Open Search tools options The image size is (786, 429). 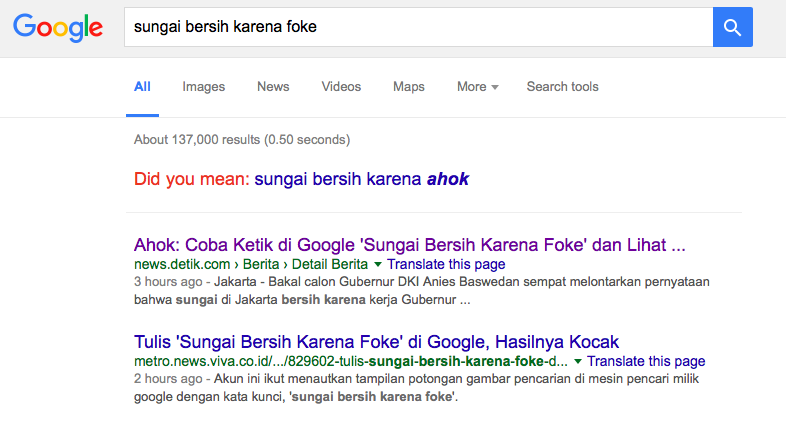point(562,87)
